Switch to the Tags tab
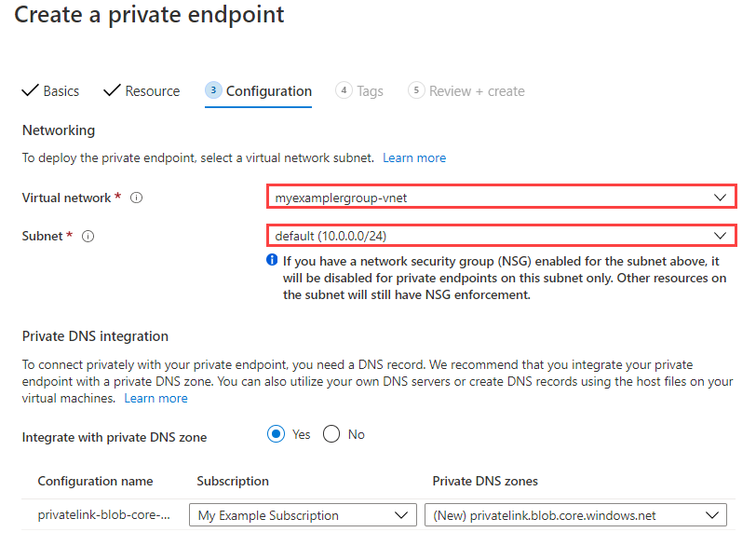The image size is (756, 546). coord(370,90)
